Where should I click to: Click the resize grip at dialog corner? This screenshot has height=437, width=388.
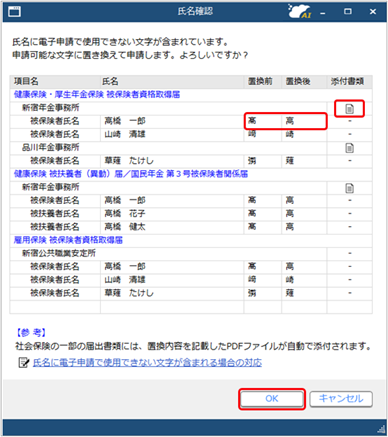(x=382, y=429)
